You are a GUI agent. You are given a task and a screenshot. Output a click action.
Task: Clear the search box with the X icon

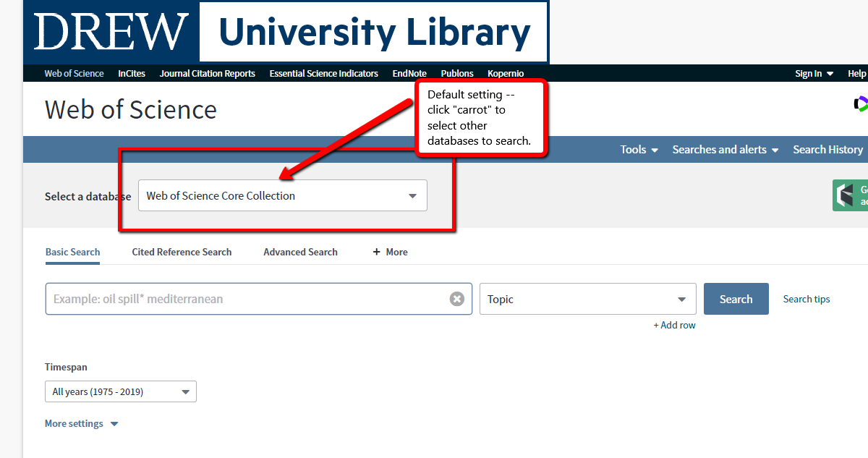(457, 299)
